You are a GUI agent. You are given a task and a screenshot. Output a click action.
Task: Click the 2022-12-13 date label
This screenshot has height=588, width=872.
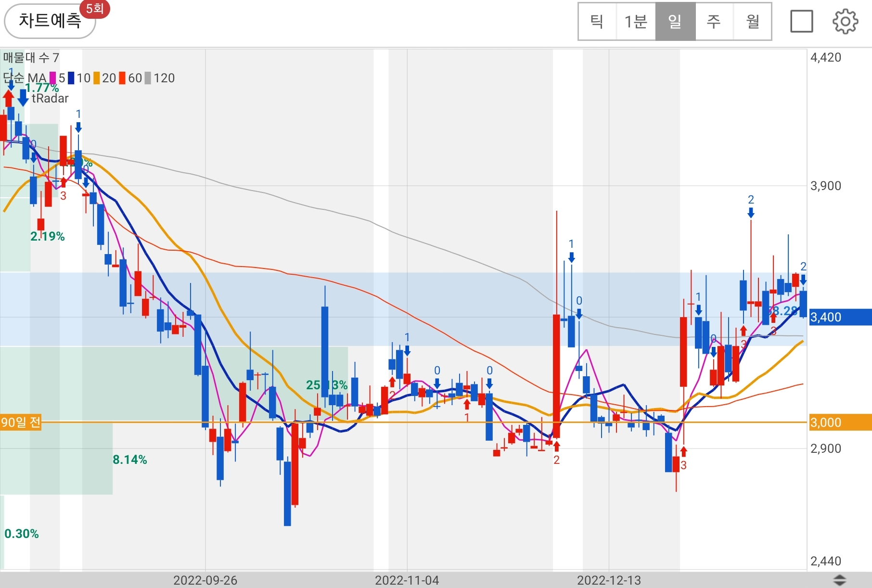click(x=609, y=580)
